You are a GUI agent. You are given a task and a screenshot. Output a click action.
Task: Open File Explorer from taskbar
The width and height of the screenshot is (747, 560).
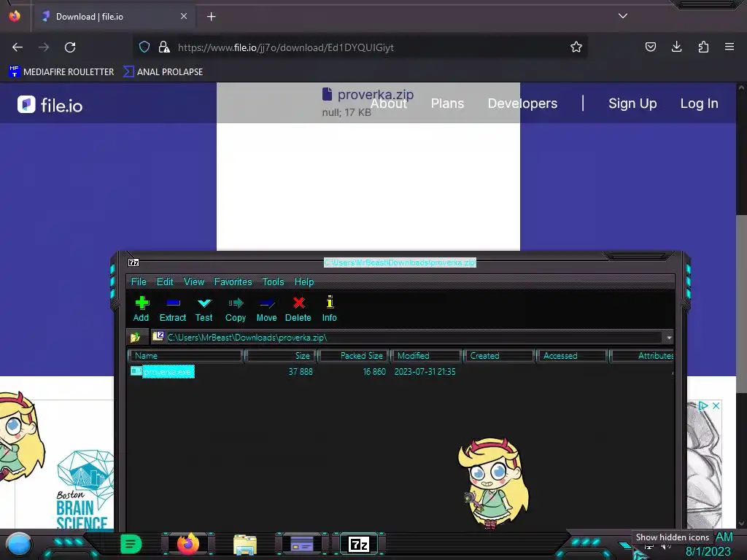tap(245, 544)
